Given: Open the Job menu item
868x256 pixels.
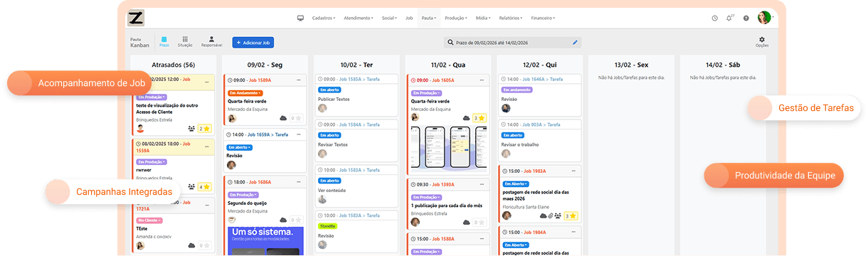Looking at the screenshot, I should pos(409,18).
